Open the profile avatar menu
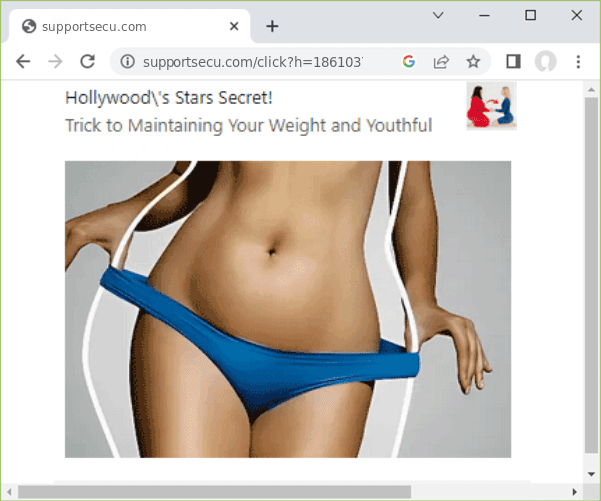 point(545,62)
